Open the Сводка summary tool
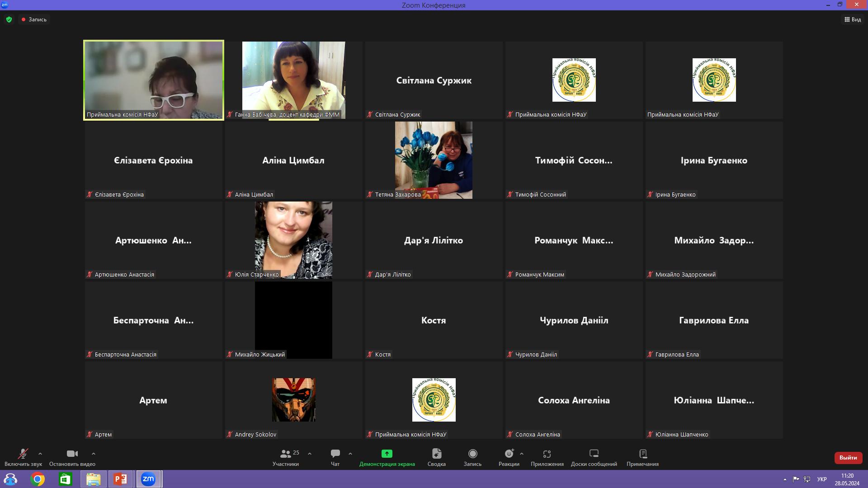 (x=437, y=457)
